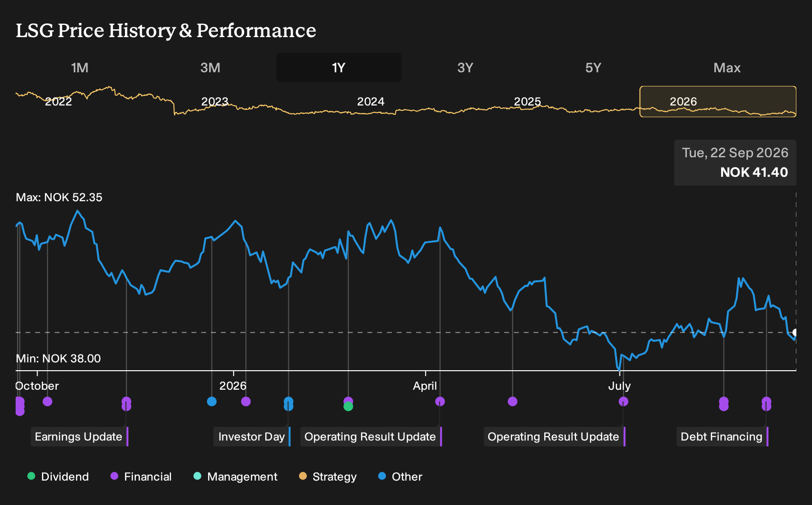This screenshot has height=505, width=812.
Task: Open the Operating Result Update label near April
Action: (x=370, y=437)
